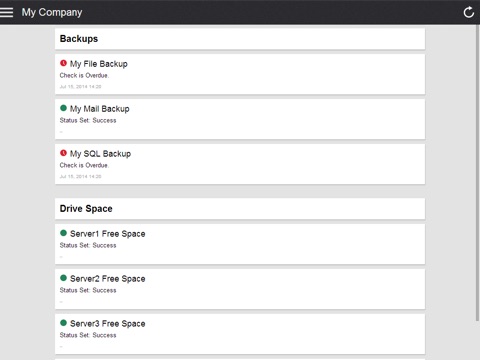Select the Server3 Free Space entry

(x=240, y=334)
